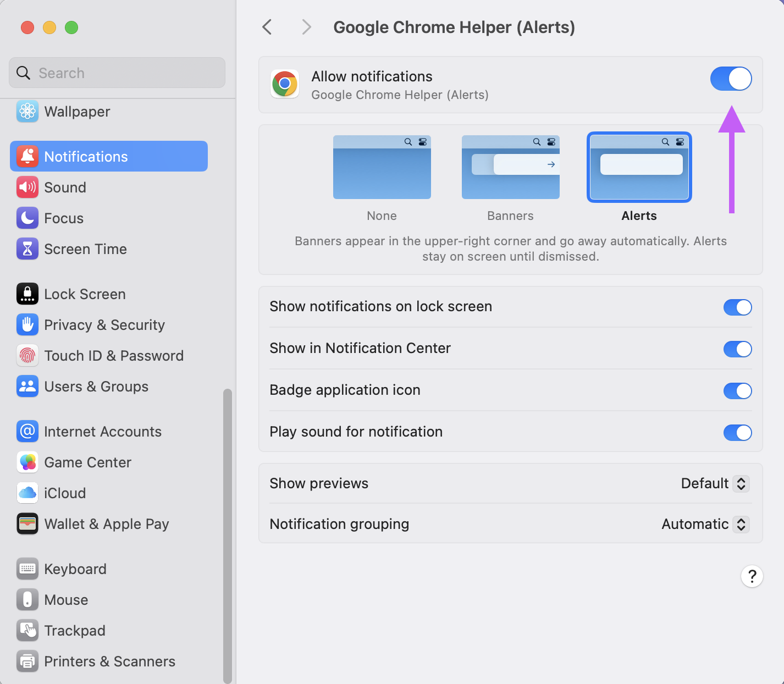Click the Trackpad icon in sidebar
784x684 pixels.
coord(27,630)
